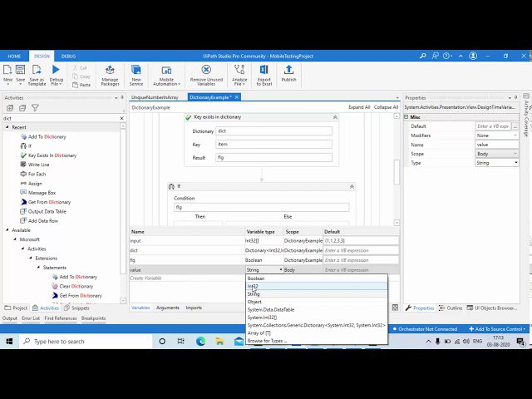Click the Name property field value

click(x=497, y=145)
